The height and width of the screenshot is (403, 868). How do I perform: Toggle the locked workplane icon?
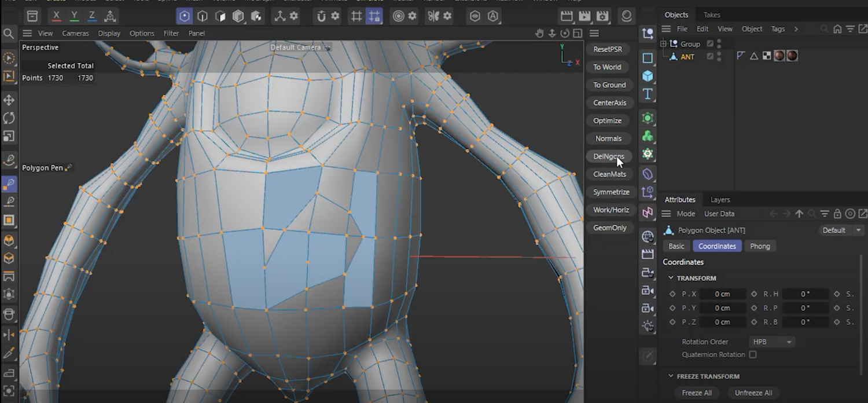374,16
